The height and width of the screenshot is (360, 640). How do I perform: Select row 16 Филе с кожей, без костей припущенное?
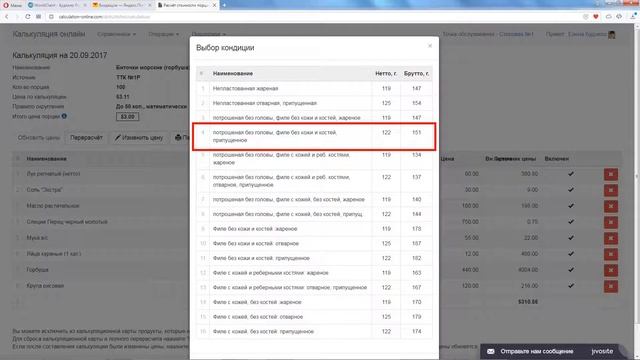(x=314, y=332)
